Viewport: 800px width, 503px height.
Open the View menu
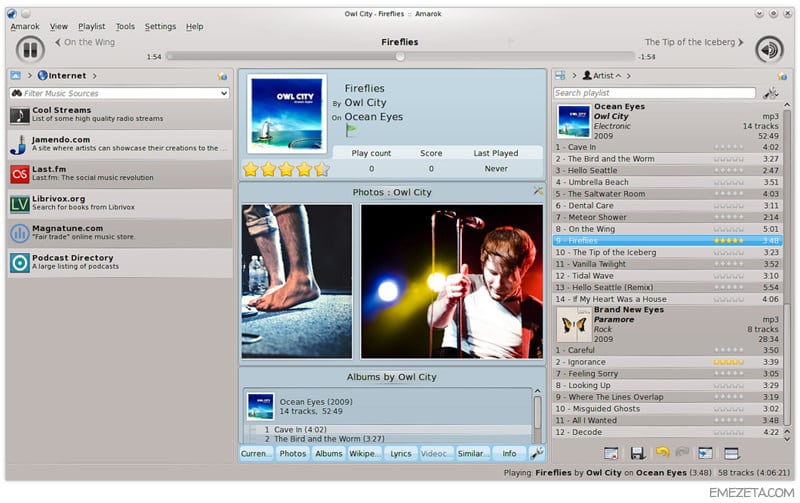tap(59, 27)
